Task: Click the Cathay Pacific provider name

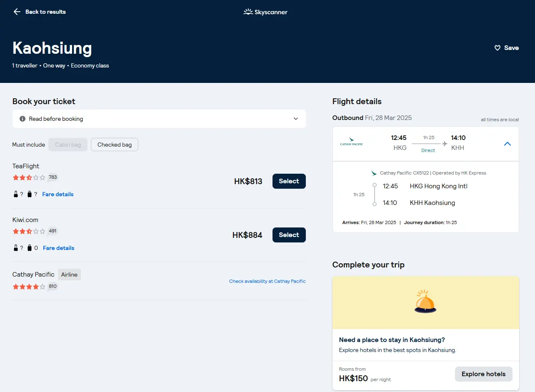Action: click(33, 275)
